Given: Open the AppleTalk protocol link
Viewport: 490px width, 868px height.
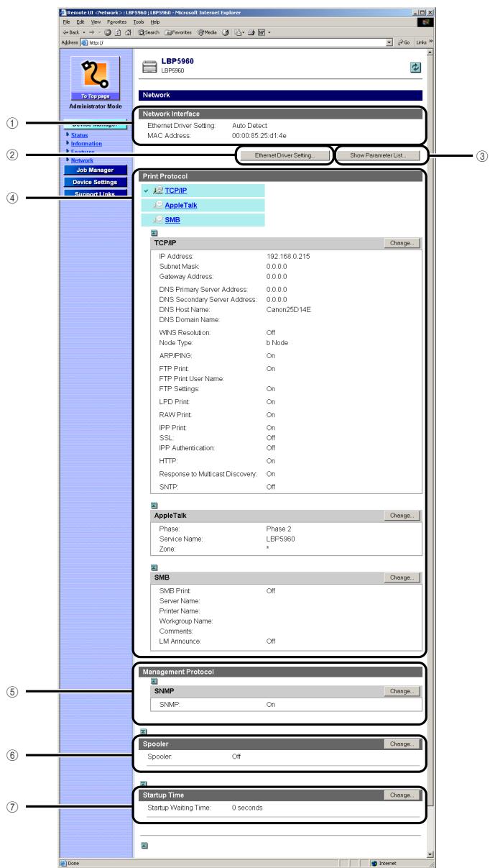Looking at the screenshot, I should [181, 205].
